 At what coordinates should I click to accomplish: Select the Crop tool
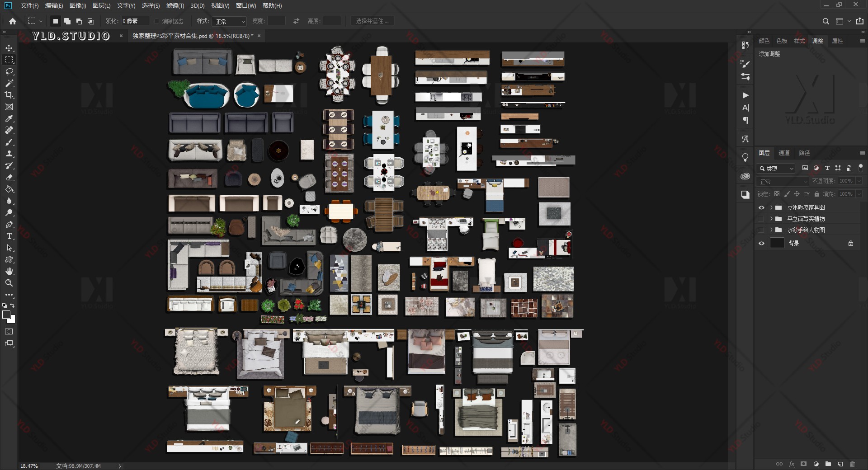click(x=9, y=95)
